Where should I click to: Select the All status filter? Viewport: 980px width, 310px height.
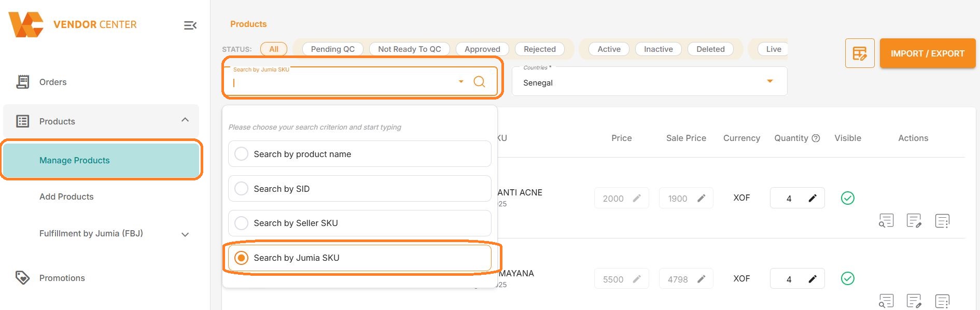274,49
